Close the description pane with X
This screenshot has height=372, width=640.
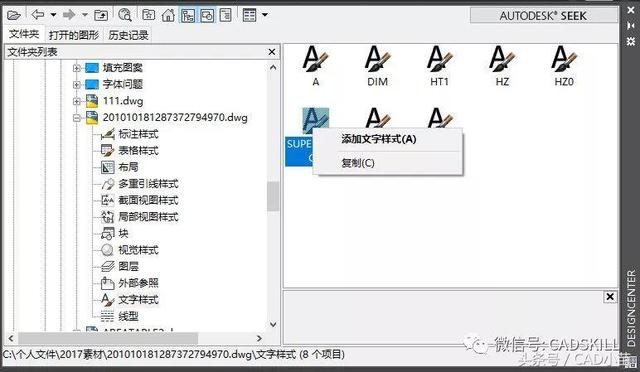[610, 297]
